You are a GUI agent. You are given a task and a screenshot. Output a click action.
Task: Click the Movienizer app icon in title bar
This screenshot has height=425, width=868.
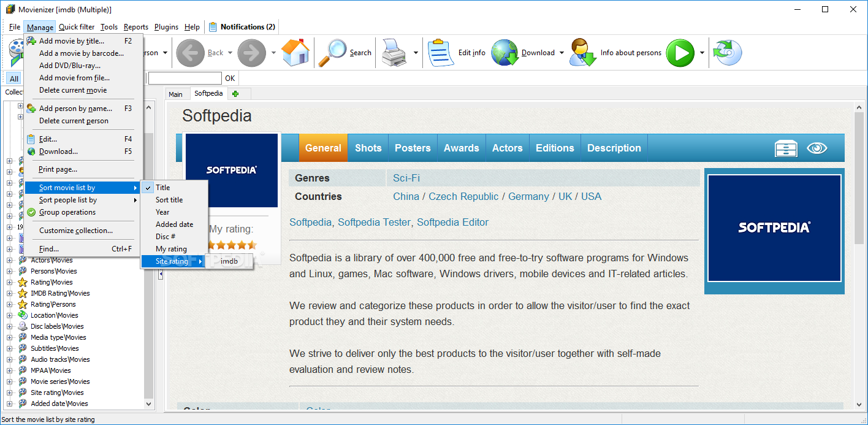click(x=10, y=10)
